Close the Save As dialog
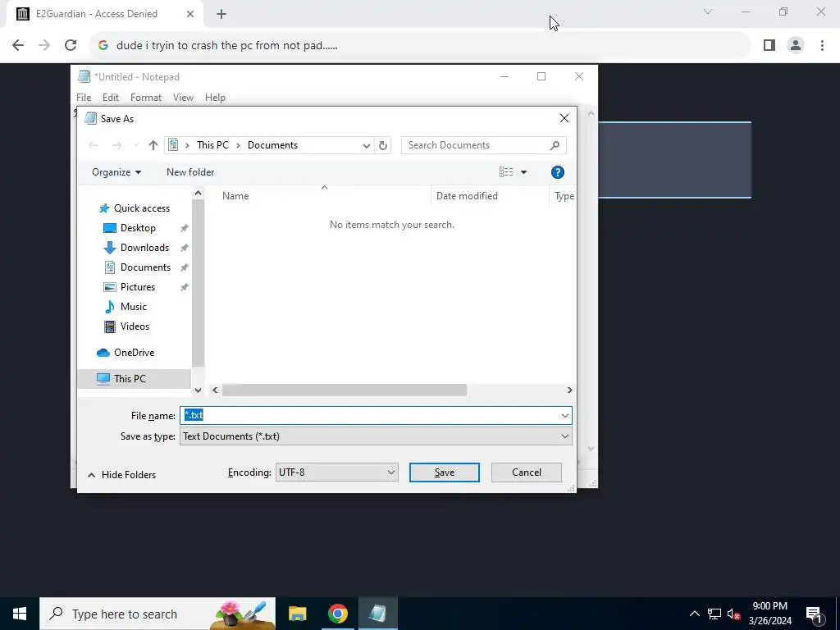This screenshot has width=840, height=630. 564,118
